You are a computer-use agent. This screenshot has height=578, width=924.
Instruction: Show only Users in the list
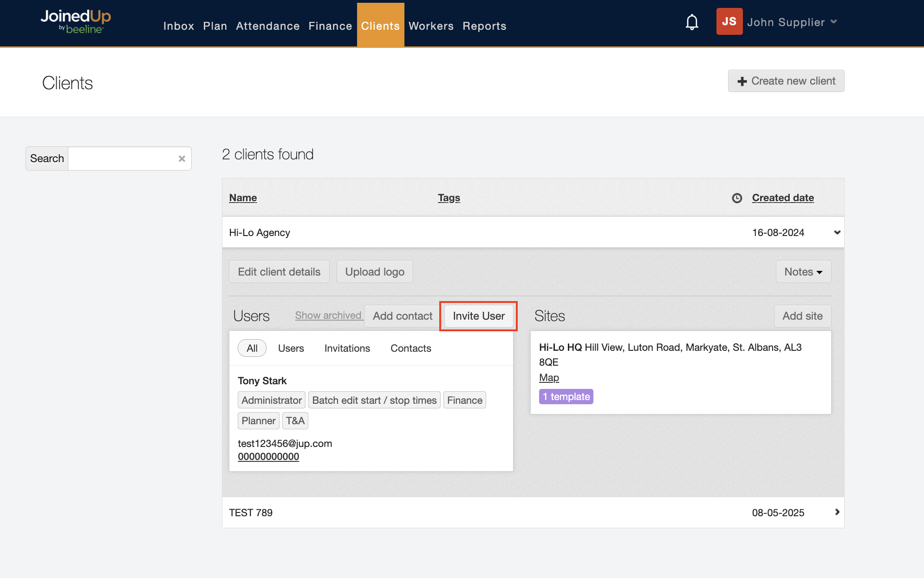click(291, 348)
